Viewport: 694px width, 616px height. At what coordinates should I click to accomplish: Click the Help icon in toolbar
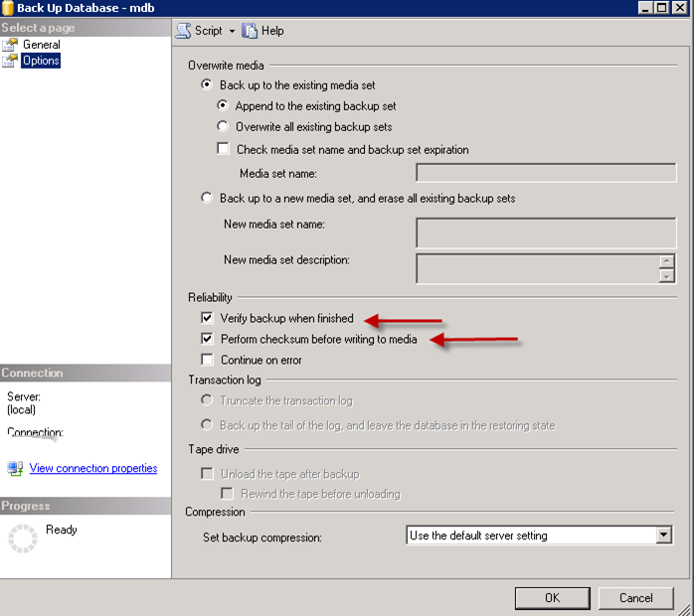click(250, 31)
